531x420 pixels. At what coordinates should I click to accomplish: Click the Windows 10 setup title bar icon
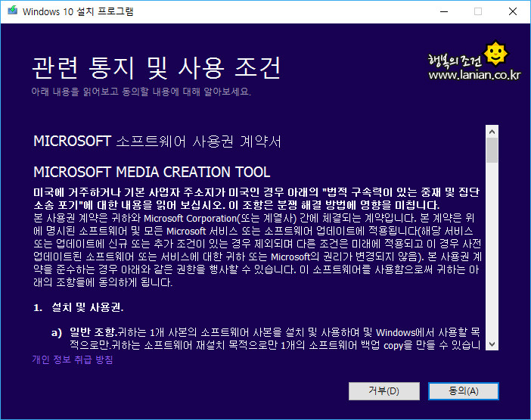pyautogui.click(x=13, y=11)
